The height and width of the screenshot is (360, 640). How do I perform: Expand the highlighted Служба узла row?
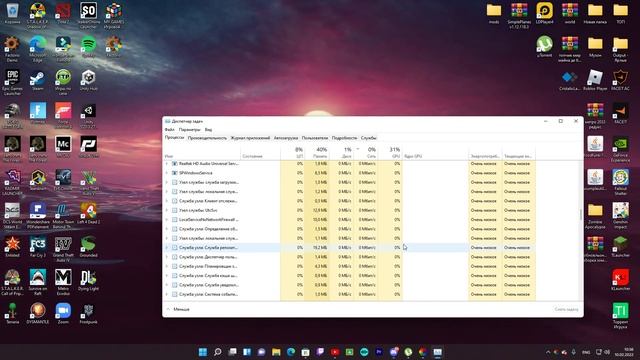pyautogui.click(x=167, y=247)
